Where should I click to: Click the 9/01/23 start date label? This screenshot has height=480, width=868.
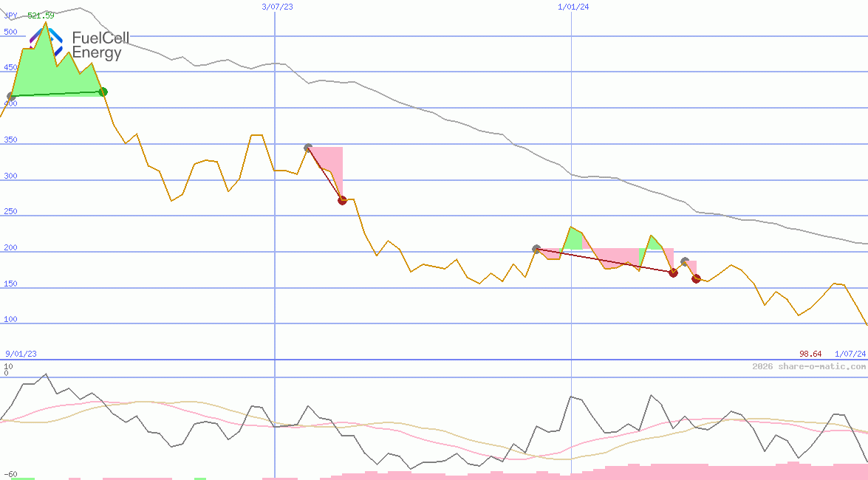click(x=21, y=354)
